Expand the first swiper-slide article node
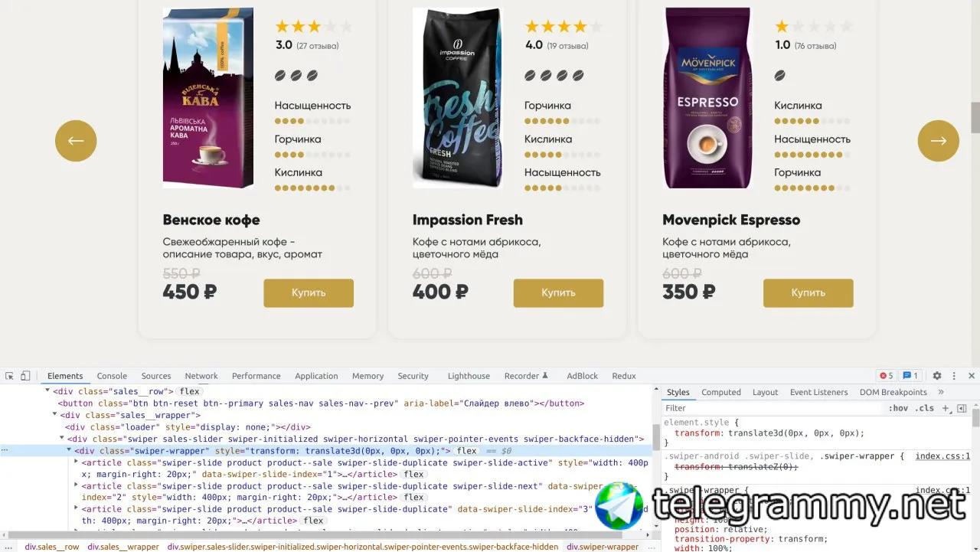The width and height of the screenshot is (980, 552). [x=76, y=462]
